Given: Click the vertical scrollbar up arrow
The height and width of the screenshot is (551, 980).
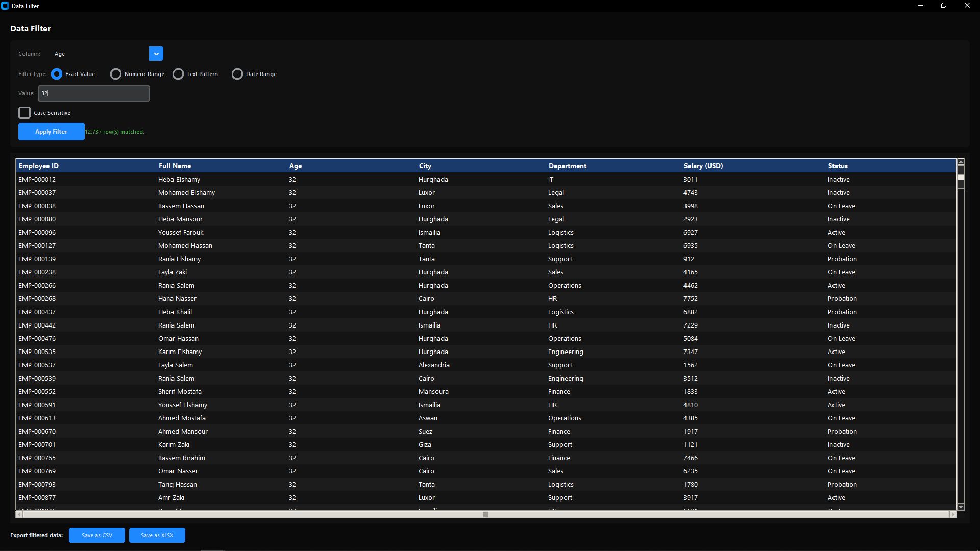Looking at the screenshot, I should click(x=961, y=162).
